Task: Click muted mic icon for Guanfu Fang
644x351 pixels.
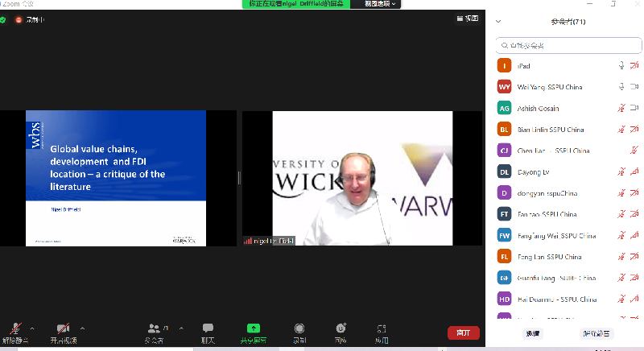Action: click(x=621, y=278)
